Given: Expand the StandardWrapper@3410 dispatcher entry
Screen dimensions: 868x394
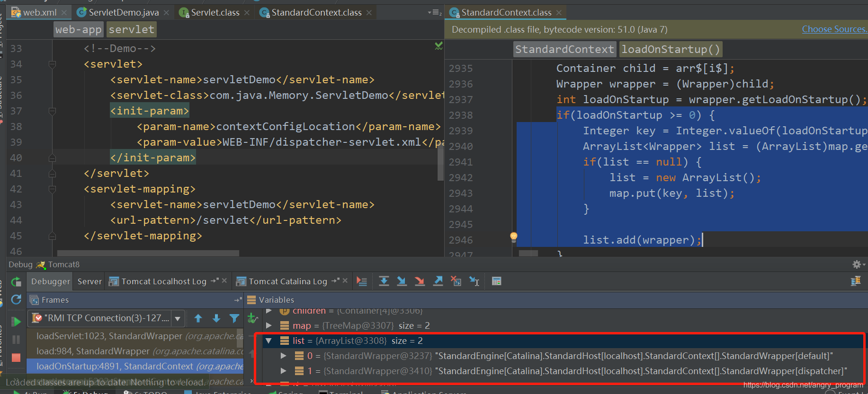Looking at the screenshot, I should pos(284,371).
